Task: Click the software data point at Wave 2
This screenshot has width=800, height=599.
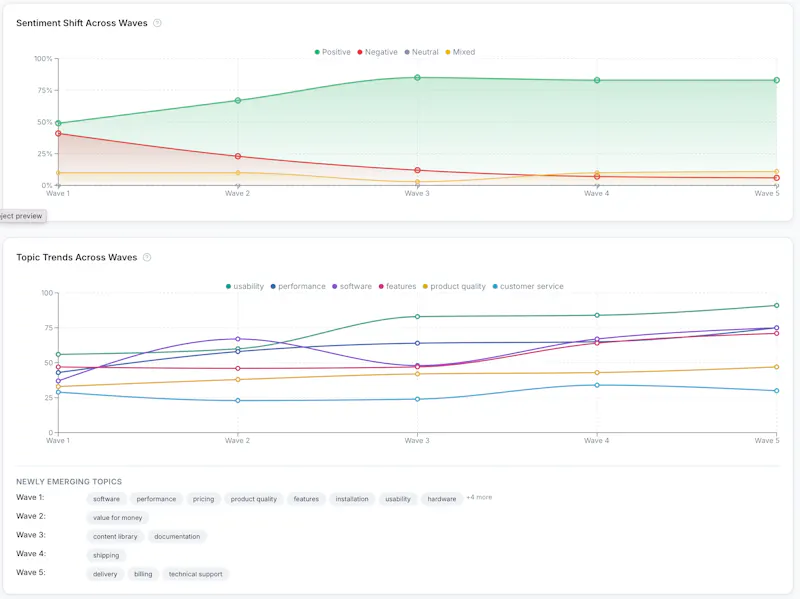Action: click(238, 339)
